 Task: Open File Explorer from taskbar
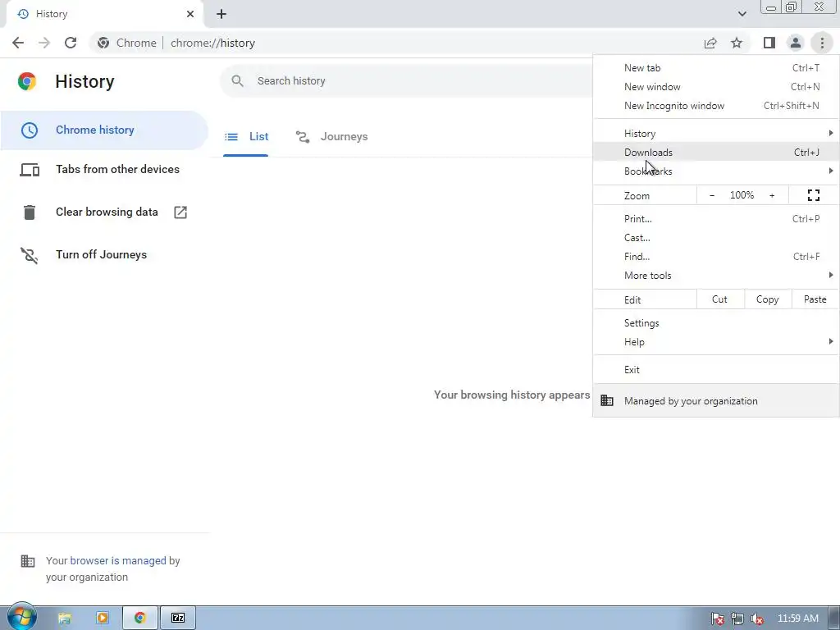coord(64,619)
